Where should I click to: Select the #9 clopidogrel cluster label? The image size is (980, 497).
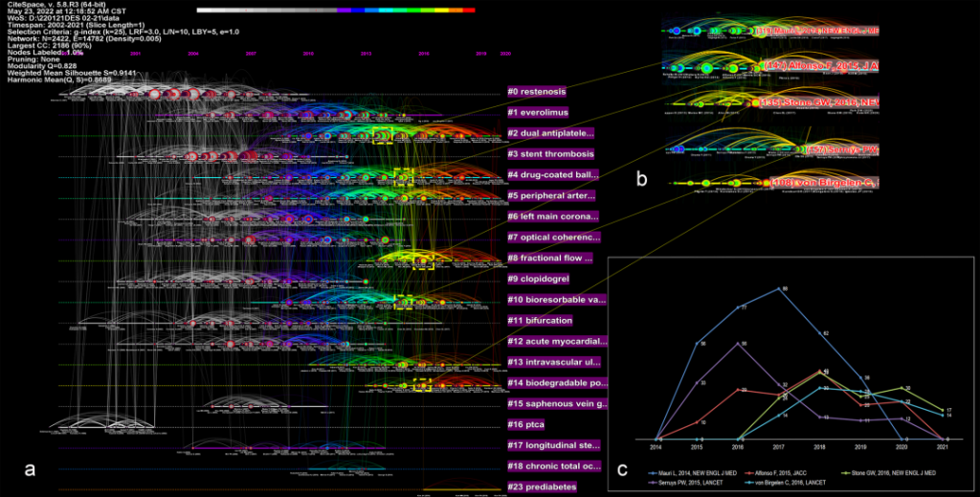543,279
